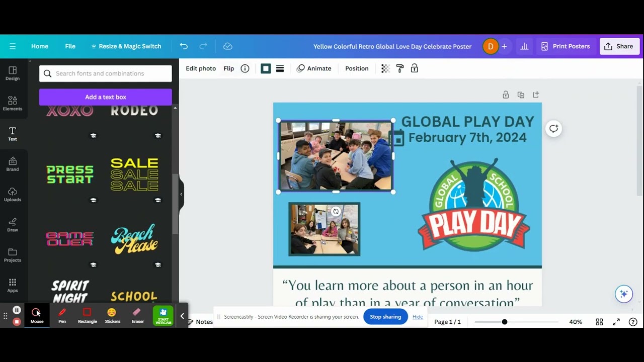Lock the selected photo element
Image resolution: width=644 pixels, height=362 pixels.
pos(415,68)
